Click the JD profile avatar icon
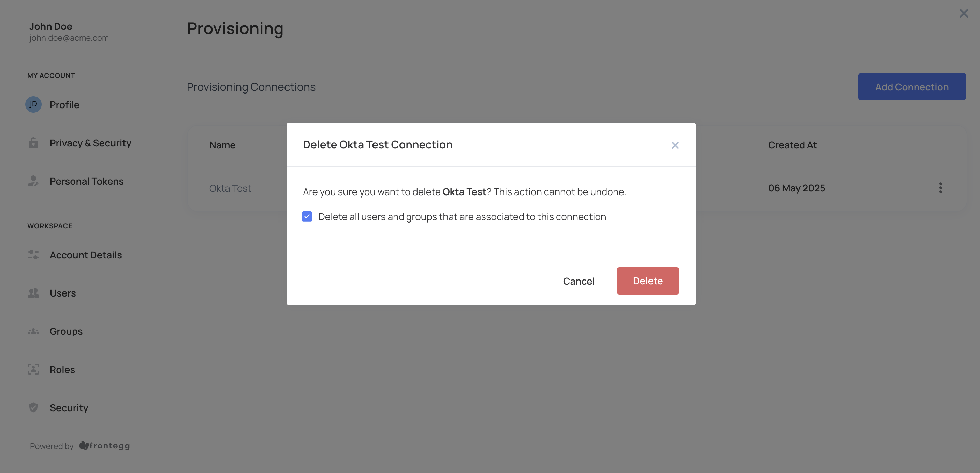This screenshot has height=473, width=980. 33,104
